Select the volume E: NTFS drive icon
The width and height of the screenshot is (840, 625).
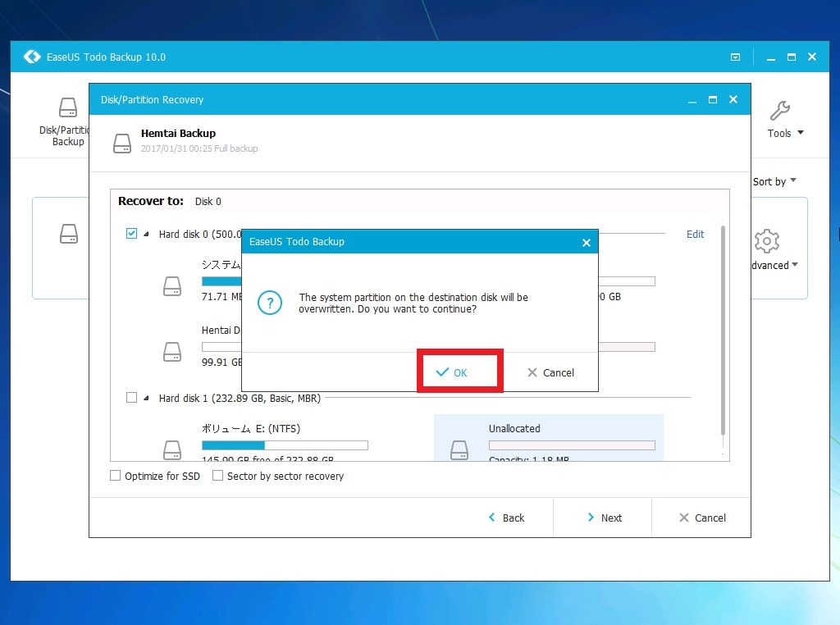point(172,449)
